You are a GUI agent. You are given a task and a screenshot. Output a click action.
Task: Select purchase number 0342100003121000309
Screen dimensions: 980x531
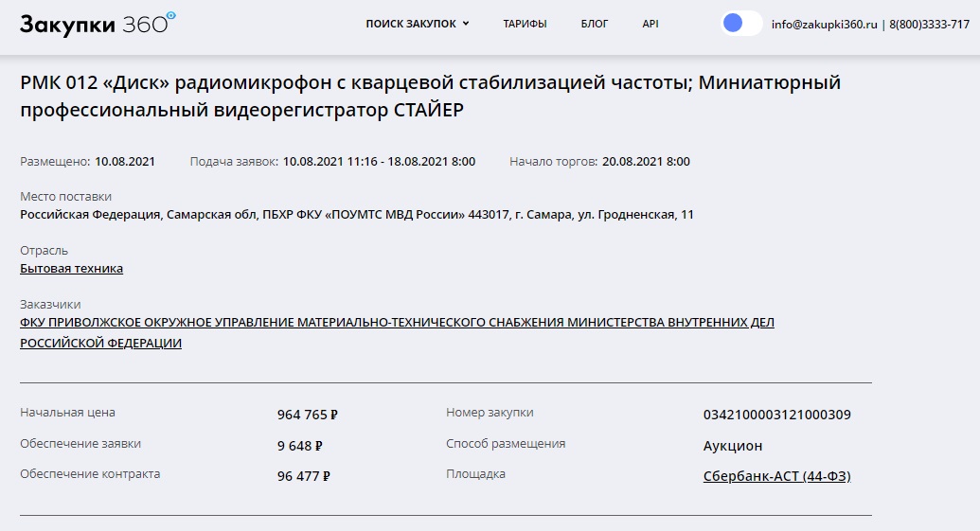776,415
